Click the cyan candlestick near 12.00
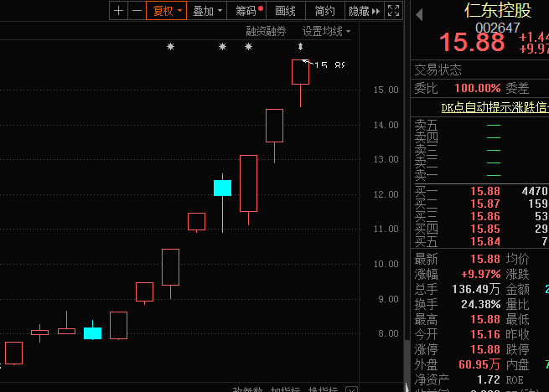Image resolution: width=549 pixels, height=392 pixels. click(222, 188)
